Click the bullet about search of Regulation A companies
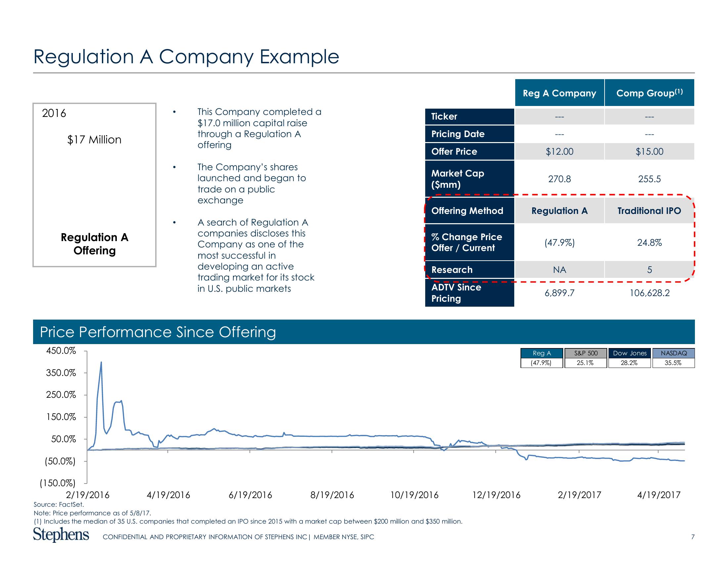Viewport: 728px width, 563px height. point(256,255)
